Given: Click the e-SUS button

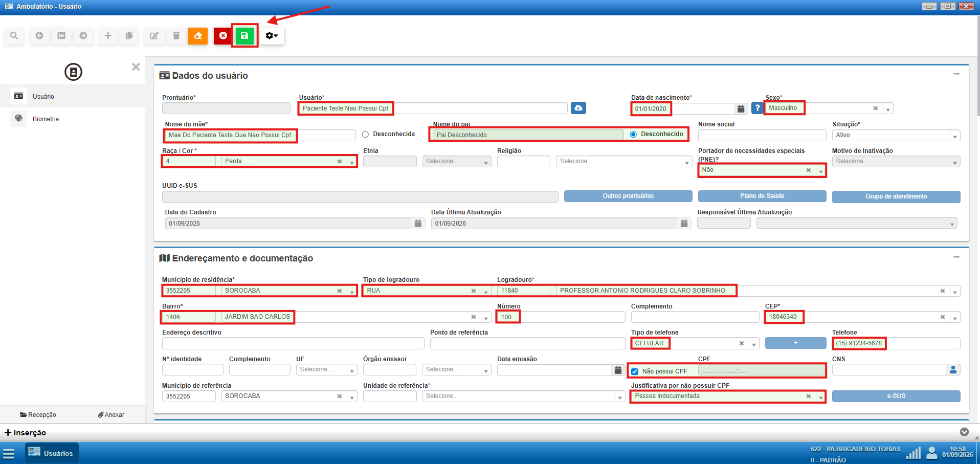Looking at the screenshot, I should (896, 396).
